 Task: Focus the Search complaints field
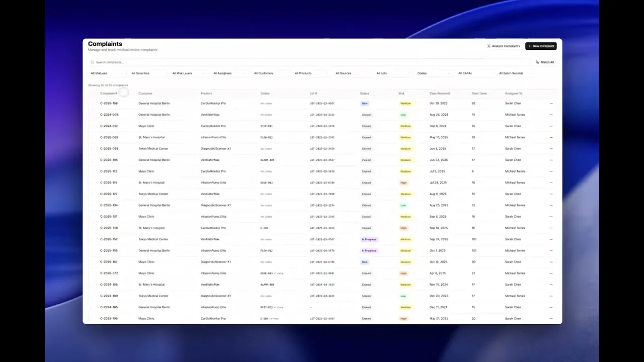pyautogui.click(x=309, y=62)
